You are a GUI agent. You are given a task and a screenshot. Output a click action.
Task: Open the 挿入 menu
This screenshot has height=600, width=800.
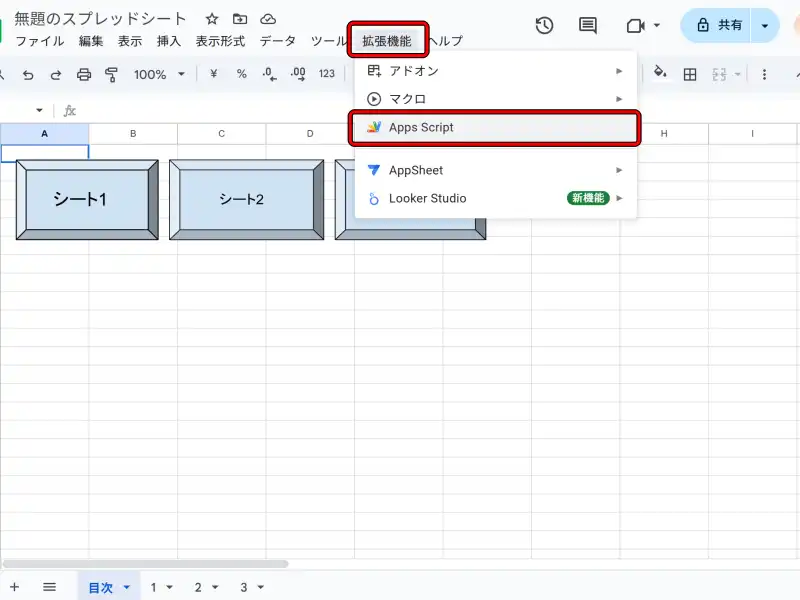pos(169,41)
